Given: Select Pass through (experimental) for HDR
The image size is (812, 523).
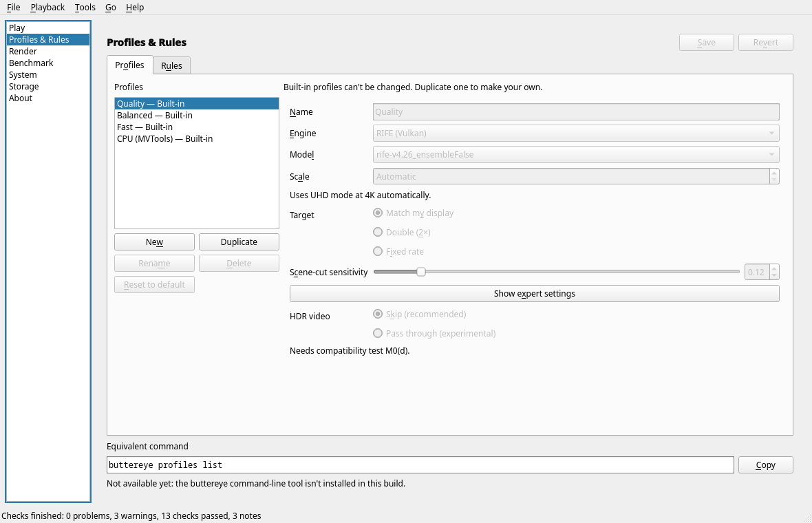Looking at the screenshot, I should 434,334.
